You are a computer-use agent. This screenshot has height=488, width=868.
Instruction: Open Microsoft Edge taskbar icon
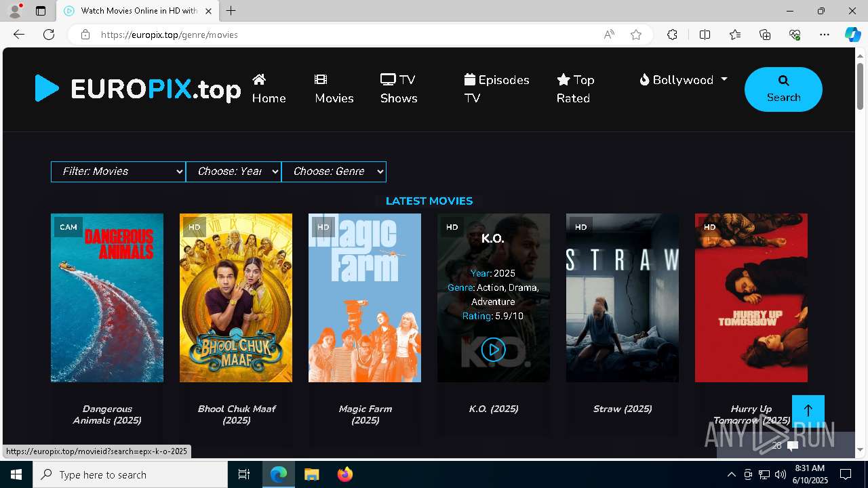coord(279,474)
